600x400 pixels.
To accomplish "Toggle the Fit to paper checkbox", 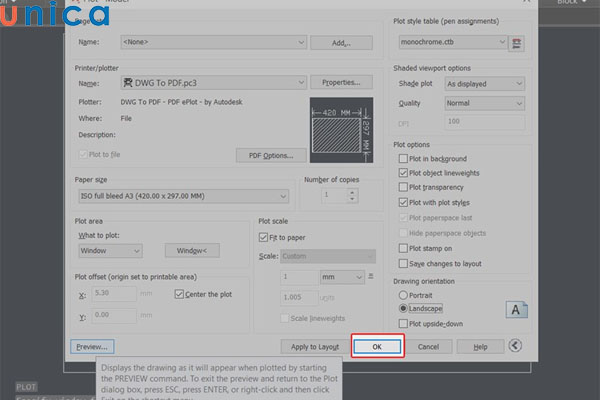I will (x=264, y=237).
